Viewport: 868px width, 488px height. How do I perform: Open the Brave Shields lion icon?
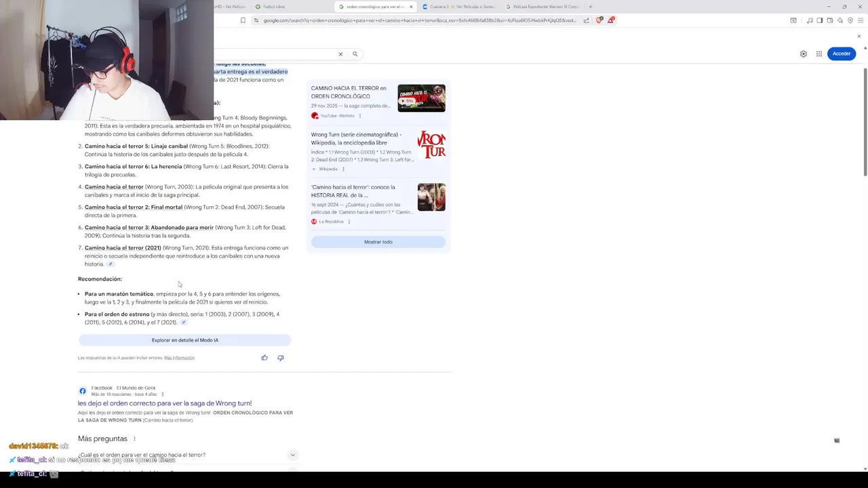pyautogui.click(x=599, y=20)
